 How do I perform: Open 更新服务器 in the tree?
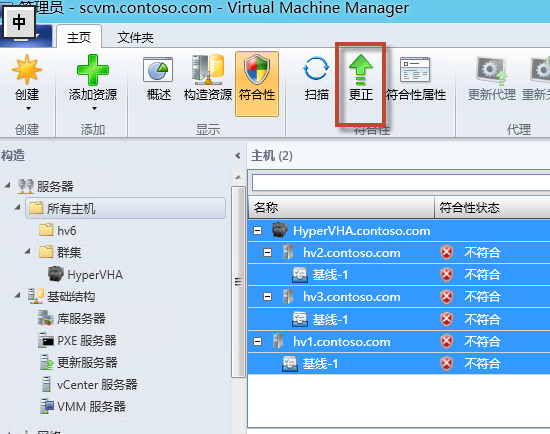[x=78, y=362]
